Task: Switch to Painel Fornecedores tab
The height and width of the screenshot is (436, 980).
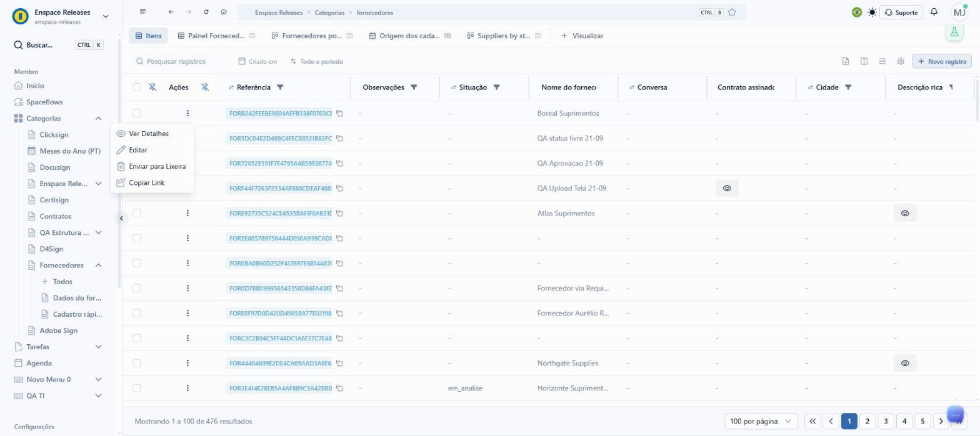Action: point(216,36)
